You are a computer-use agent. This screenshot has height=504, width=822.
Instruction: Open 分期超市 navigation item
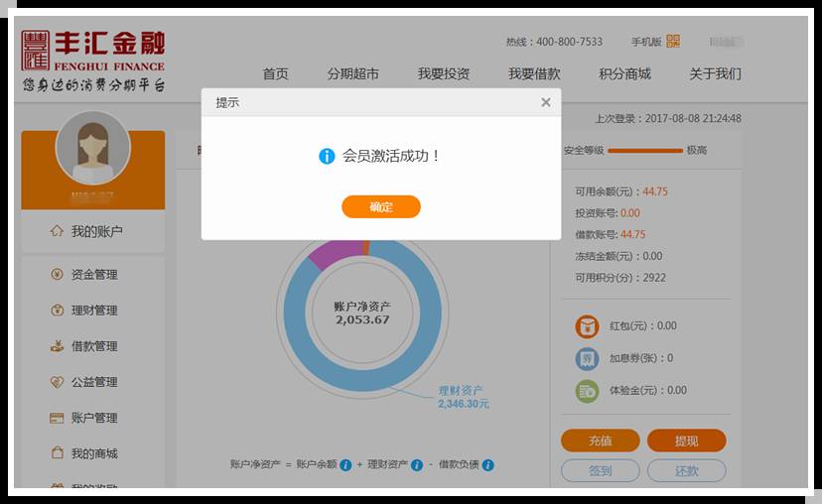tap(352, 73)
